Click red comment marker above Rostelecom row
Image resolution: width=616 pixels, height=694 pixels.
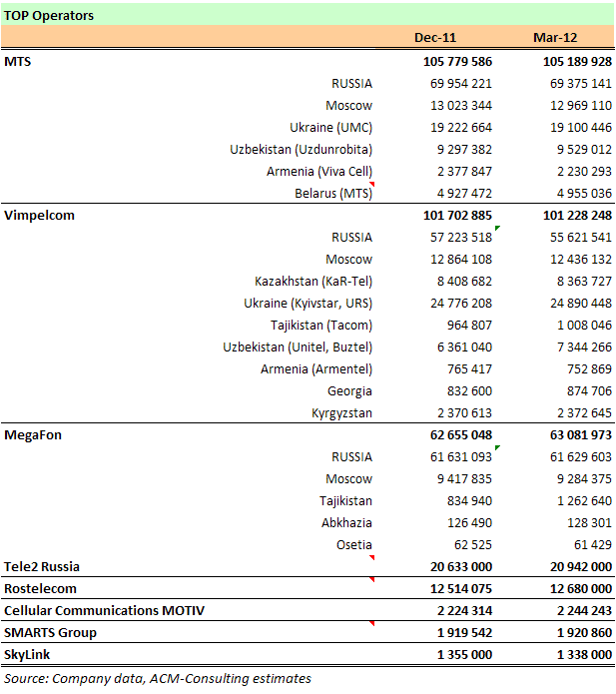click(x=372, y=579)
